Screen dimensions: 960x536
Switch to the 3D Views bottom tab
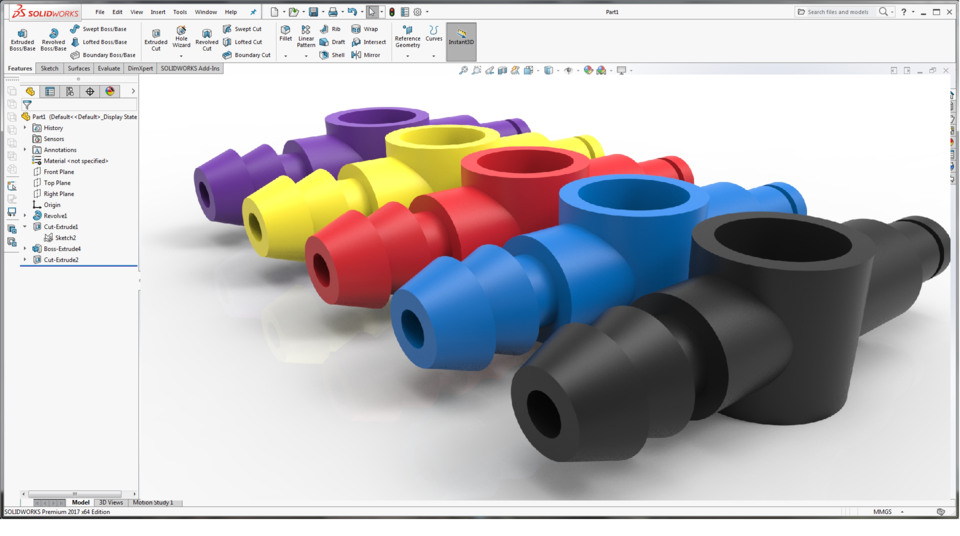(x=111, y=502)
